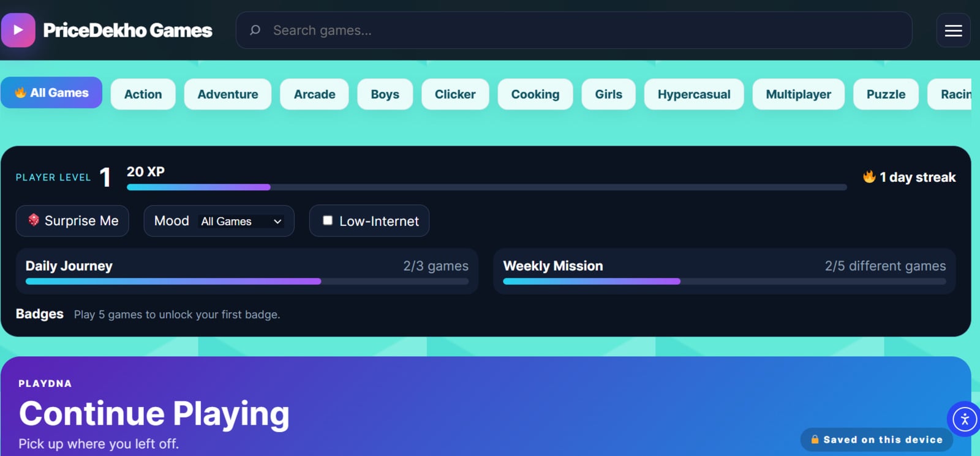The height and width of the screenshot is (456, 980).
Task: Click the Weekly Mission card
Action: tap(725, 271)
